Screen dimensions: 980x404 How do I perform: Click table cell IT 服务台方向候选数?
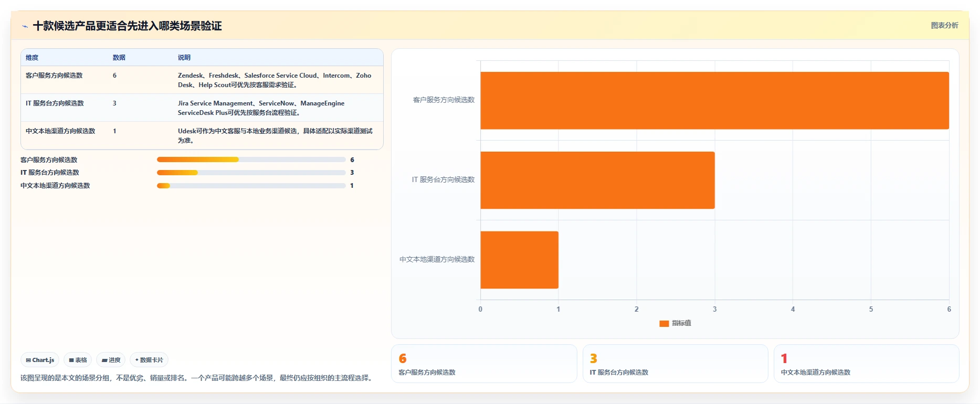pos(55,103)
